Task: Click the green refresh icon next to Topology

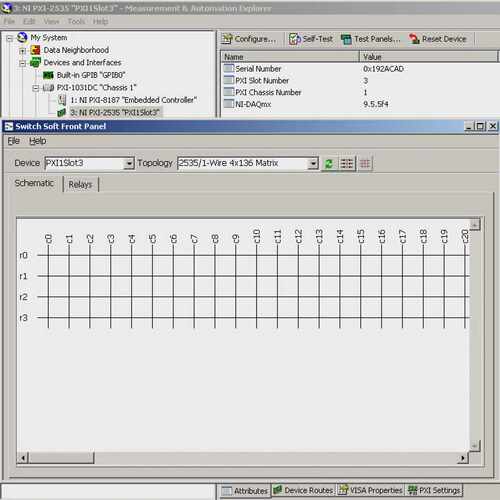Action: (329, 164)
